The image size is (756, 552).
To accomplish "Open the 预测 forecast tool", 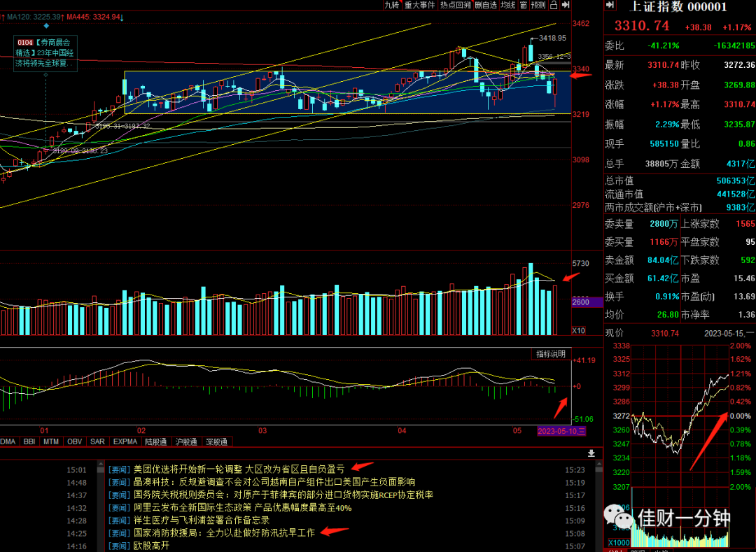I will coord(538,5).
